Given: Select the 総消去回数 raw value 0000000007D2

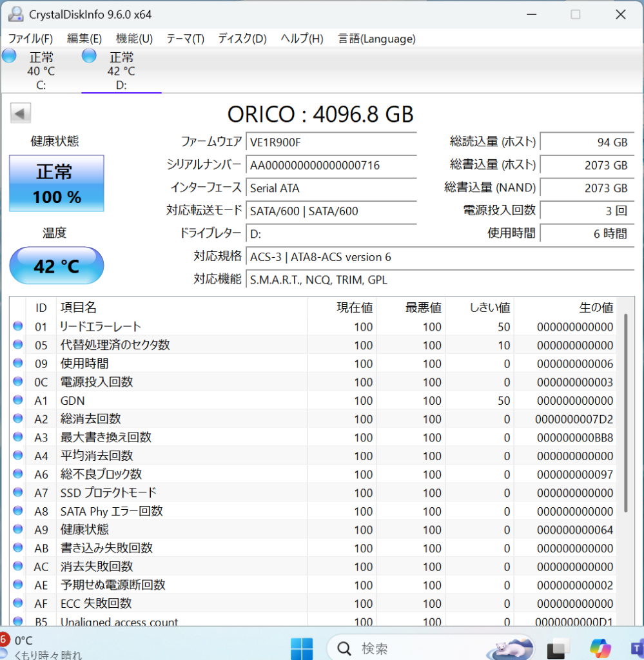Looking at the screenshot, I should click(x=574, y=419).
